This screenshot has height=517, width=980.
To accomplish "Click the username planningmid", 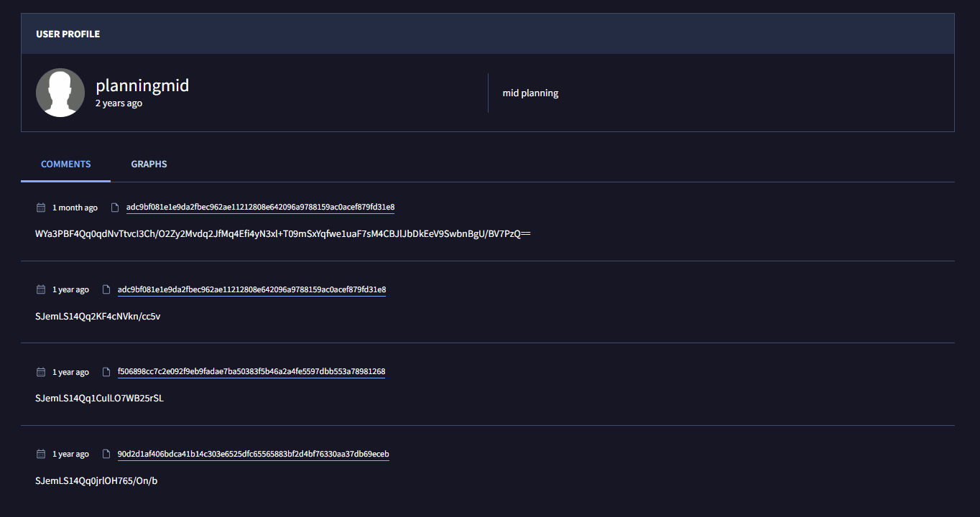I will 142,85.
